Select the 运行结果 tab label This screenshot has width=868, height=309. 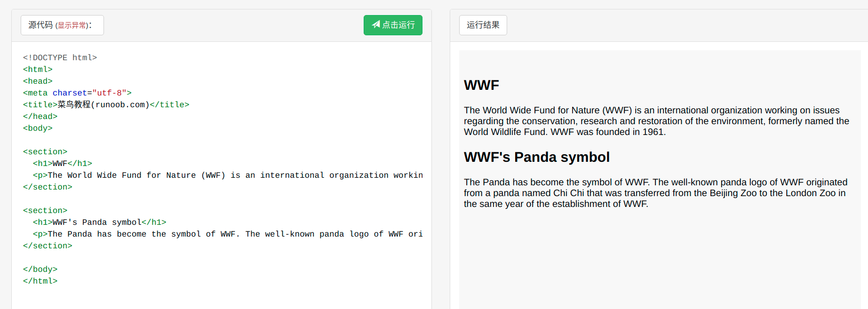point(483,25)
